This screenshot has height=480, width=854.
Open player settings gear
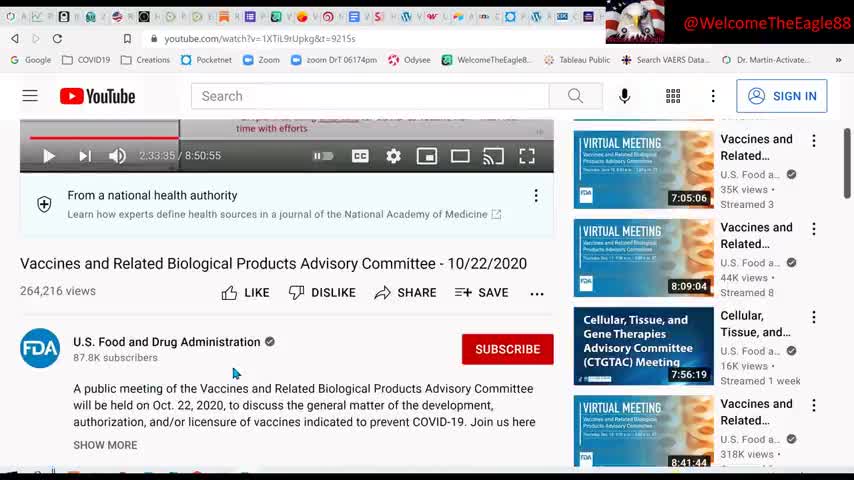393,156
